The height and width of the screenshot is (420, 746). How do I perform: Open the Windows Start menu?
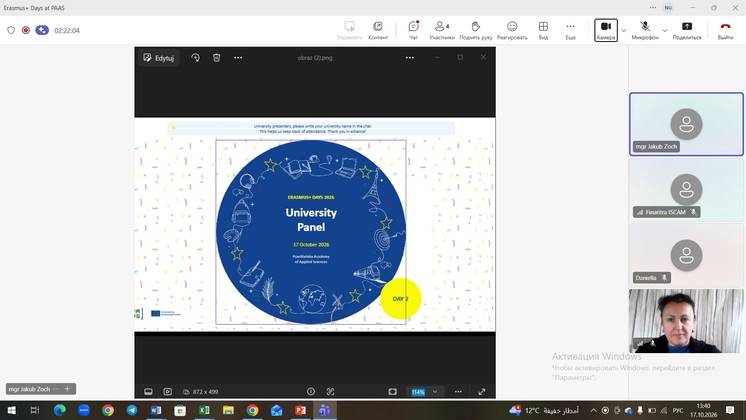point(11,410)
